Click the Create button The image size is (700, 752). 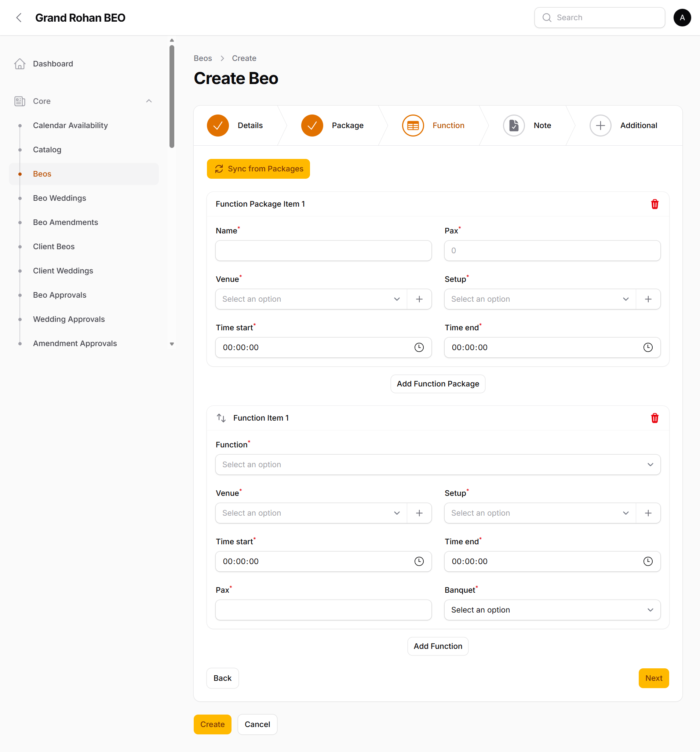point(212,724)
